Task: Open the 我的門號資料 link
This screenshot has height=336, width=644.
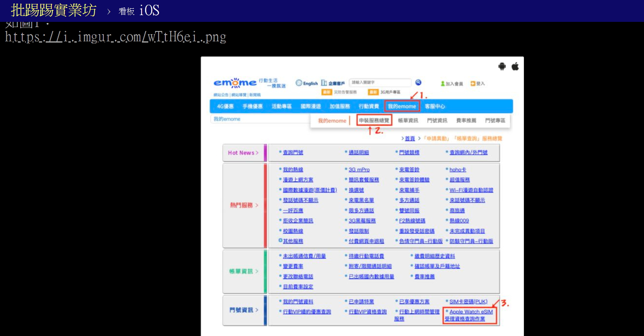Action: (298, 302)
